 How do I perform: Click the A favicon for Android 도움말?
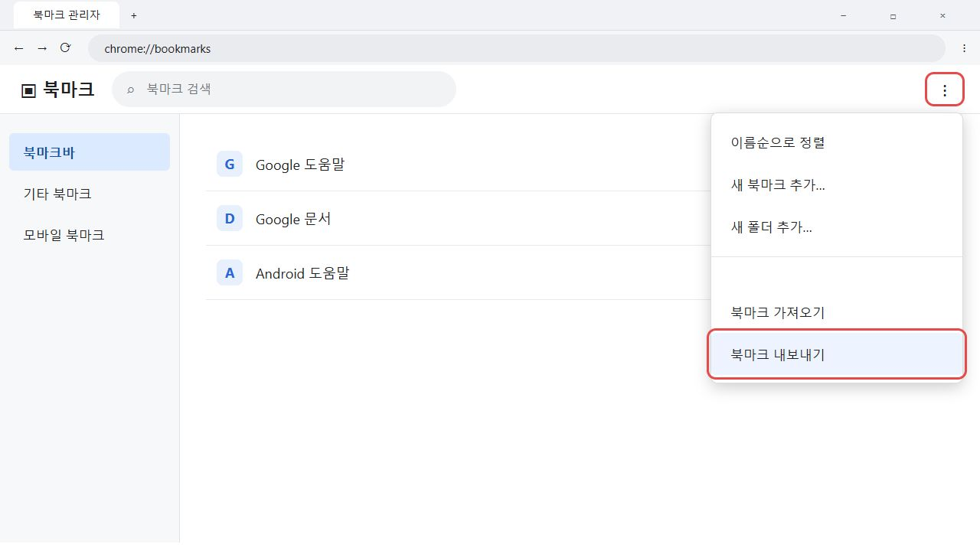pos(230,273)
